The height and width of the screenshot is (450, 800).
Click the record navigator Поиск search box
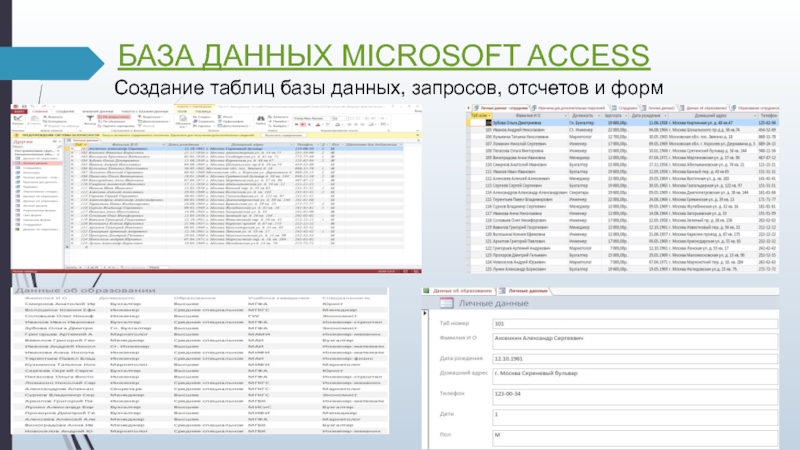click(x=158, y=267)
